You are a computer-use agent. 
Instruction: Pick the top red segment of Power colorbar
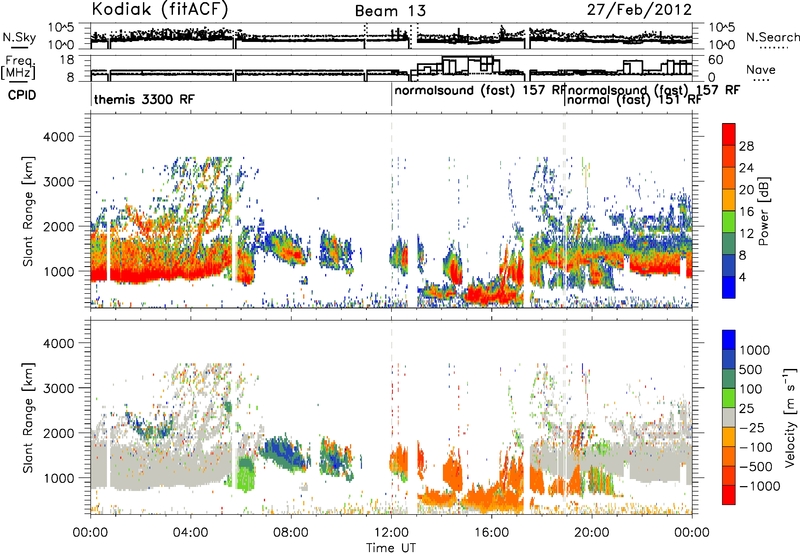pyautogui.click(x=729, y=134)
